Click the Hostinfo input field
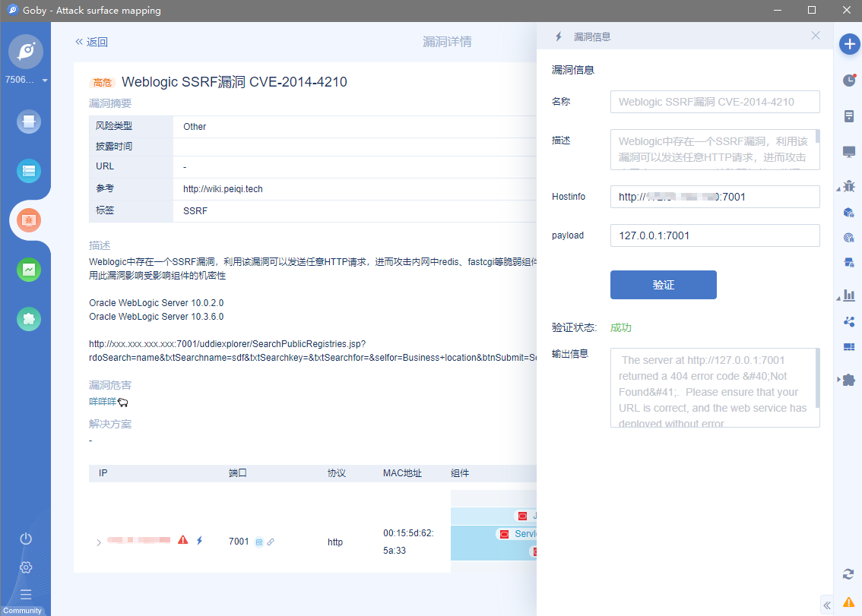 tap(715, 197)
